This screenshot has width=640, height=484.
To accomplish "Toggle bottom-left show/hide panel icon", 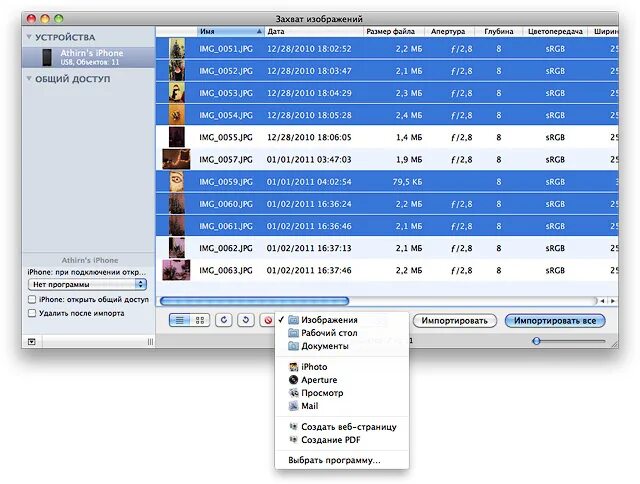I will pyautogui.click(x=32, y=342).
